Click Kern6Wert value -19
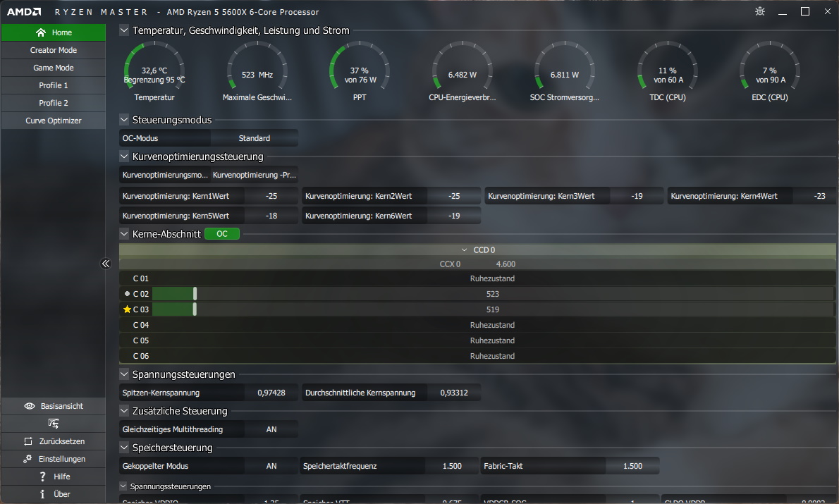The width and height of the screenshot is (839, 504). (454, 216)
